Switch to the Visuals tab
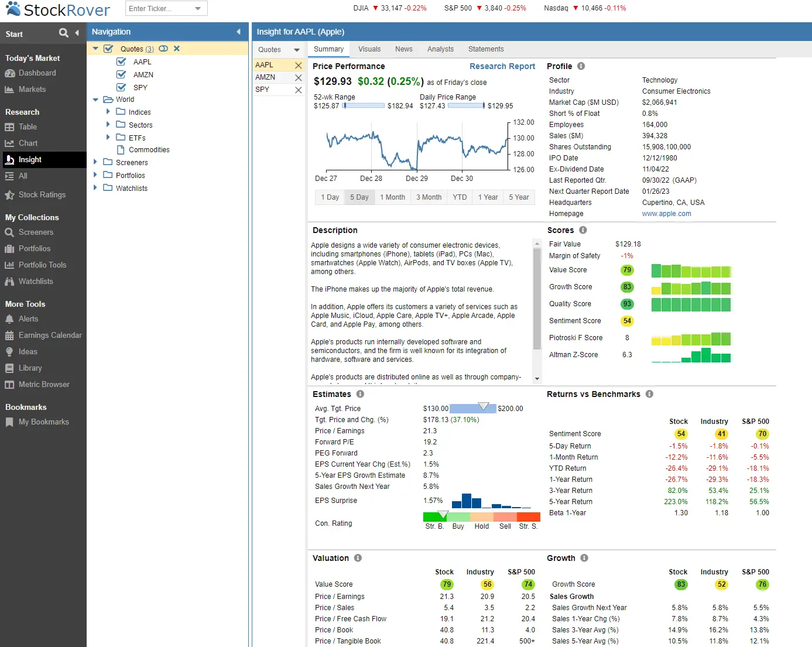Image resolution: width=812 pixels, height=647 pixels. coord(369,49)
